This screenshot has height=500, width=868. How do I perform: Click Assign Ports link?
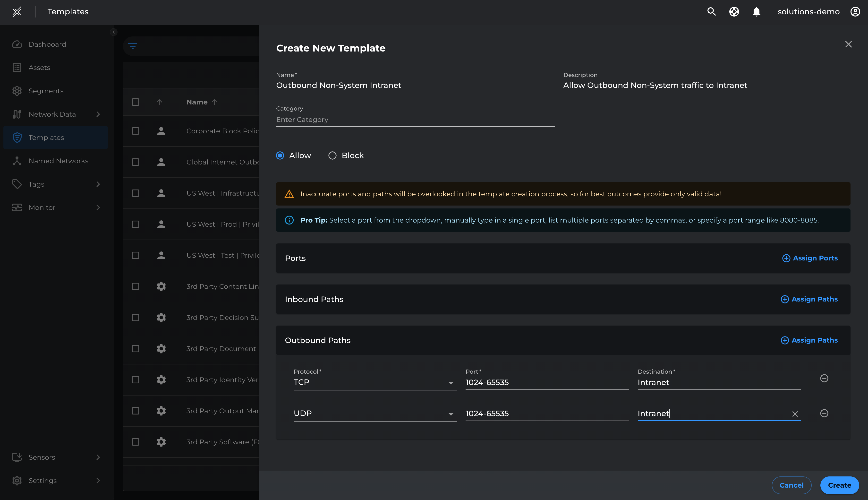(810, 258)
